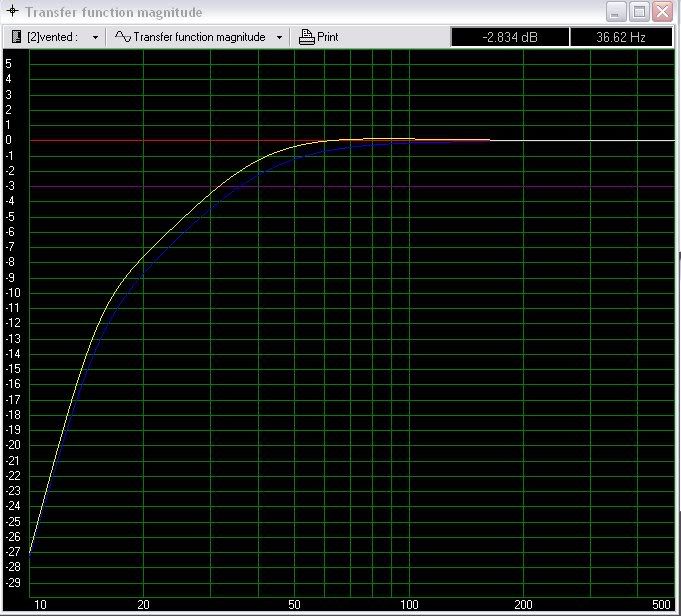This screenshot has width=681, height=616.
Task: Click the -20 label on the dB axis
Action: click(x=13, y=445)
